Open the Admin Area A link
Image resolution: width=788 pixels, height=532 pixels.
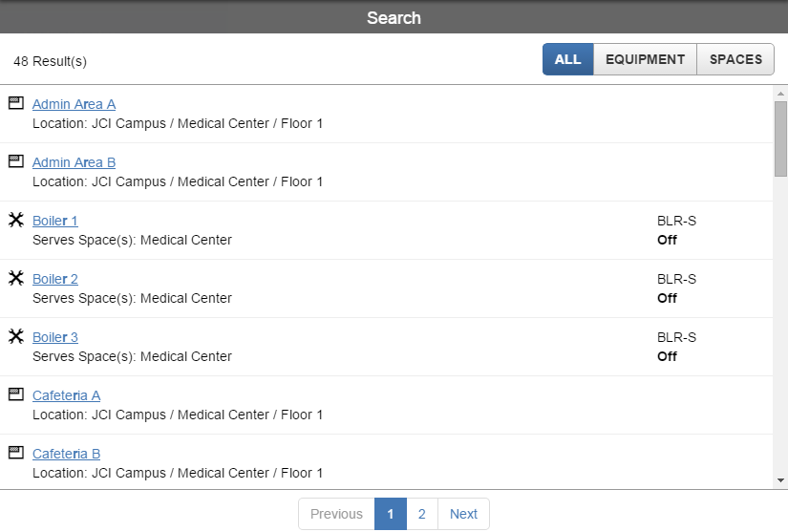coord(74,104)
